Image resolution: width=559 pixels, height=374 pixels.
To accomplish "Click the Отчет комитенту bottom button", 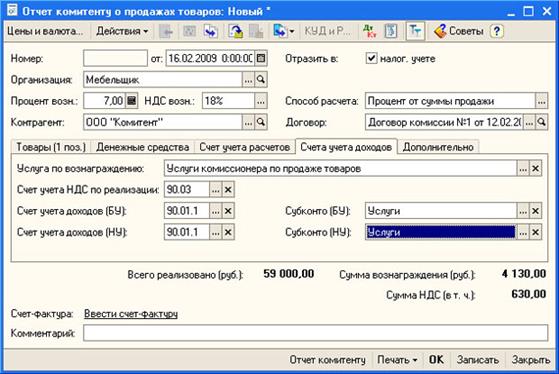I will coord(327,360).
